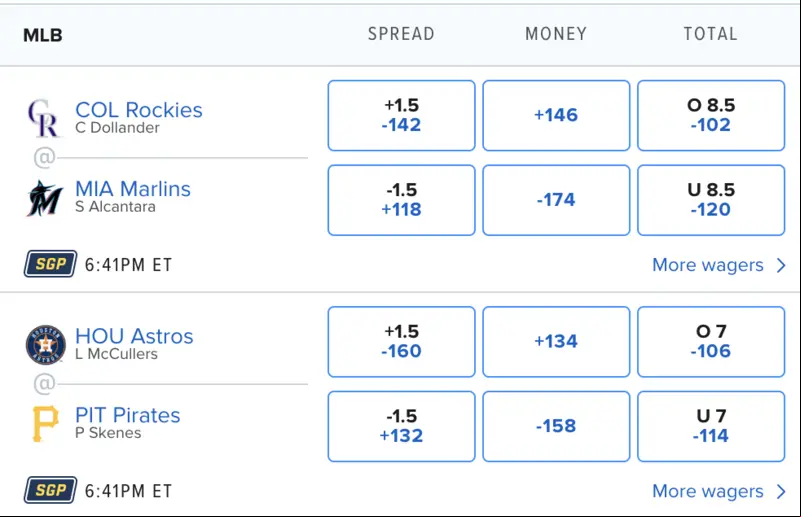Select Rockies +1.5 spread at -142
Image resolution: width=801 pixels, height=517 pixels.
pos(402,115)
